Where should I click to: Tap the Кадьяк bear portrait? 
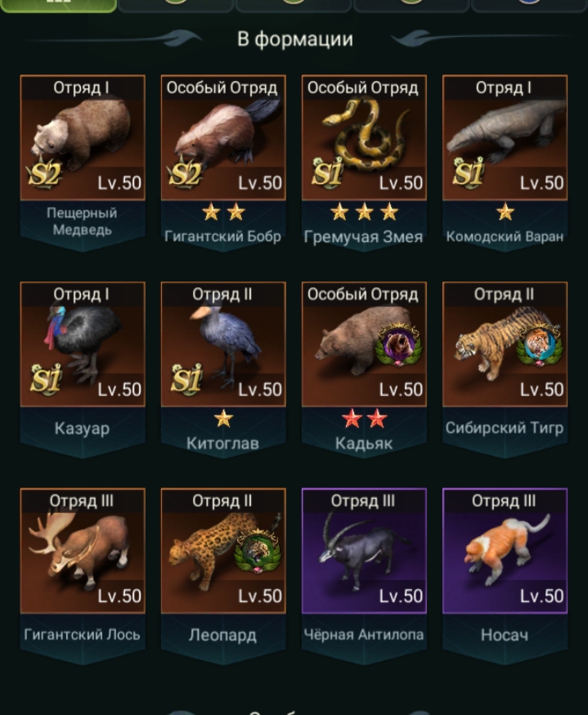(x=364, y=344)
